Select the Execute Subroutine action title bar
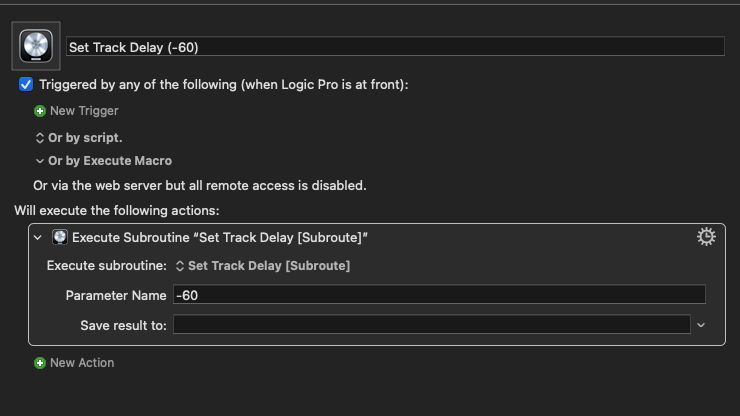The image size is (740, 416). (x=400, y=238)
